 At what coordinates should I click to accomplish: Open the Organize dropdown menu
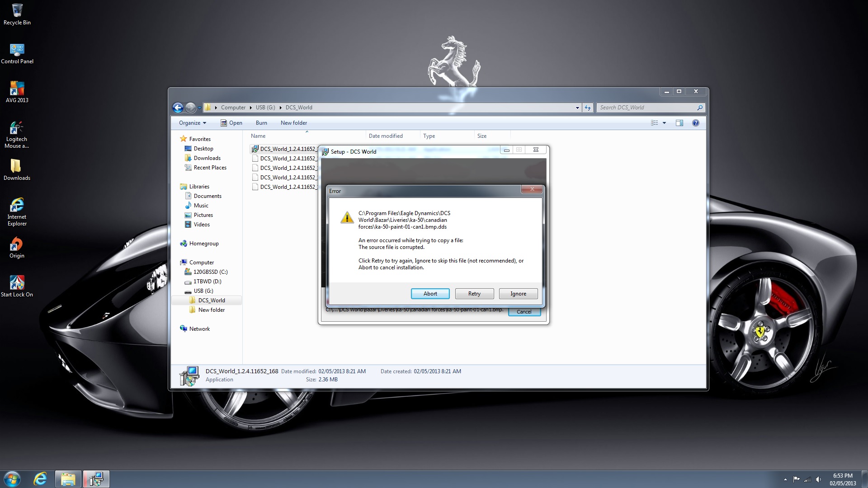(193, 123)
